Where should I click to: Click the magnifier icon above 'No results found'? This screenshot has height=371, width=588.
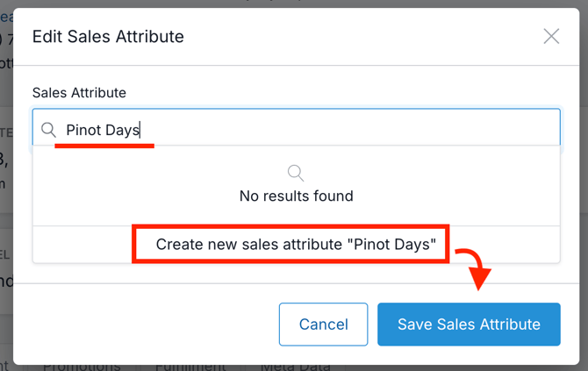coord(297,173)
